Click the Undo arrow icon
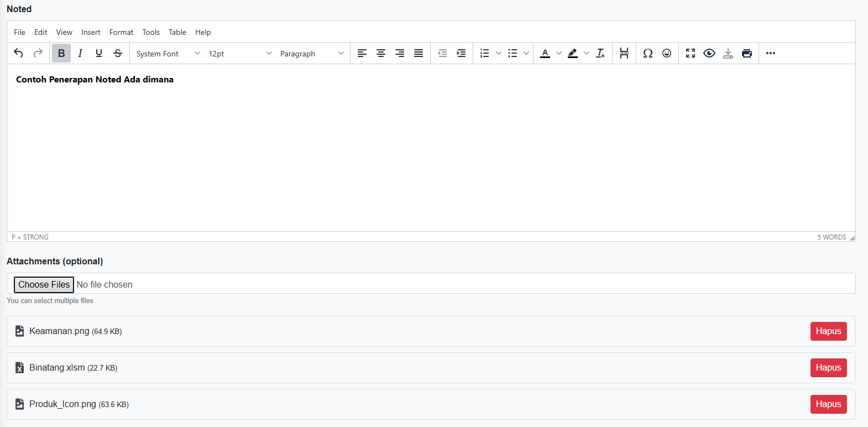Screen dimensions: 868x427 tap(18, 53)
